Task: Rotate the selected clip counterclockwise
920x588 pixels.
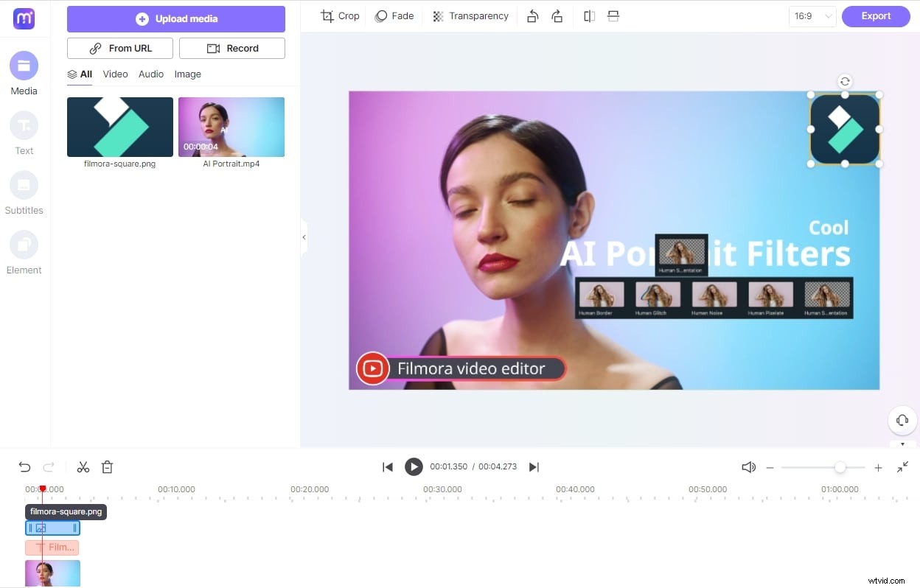Action: (x=533, y=15)
